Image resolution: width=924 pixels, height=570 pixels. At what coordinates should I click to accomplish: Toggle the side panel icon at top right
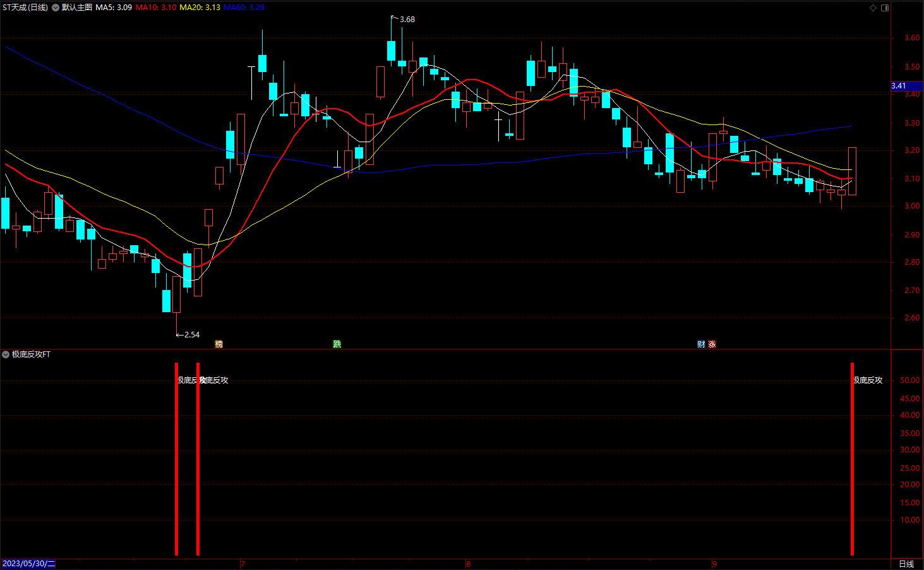click(x=885, y=8)
